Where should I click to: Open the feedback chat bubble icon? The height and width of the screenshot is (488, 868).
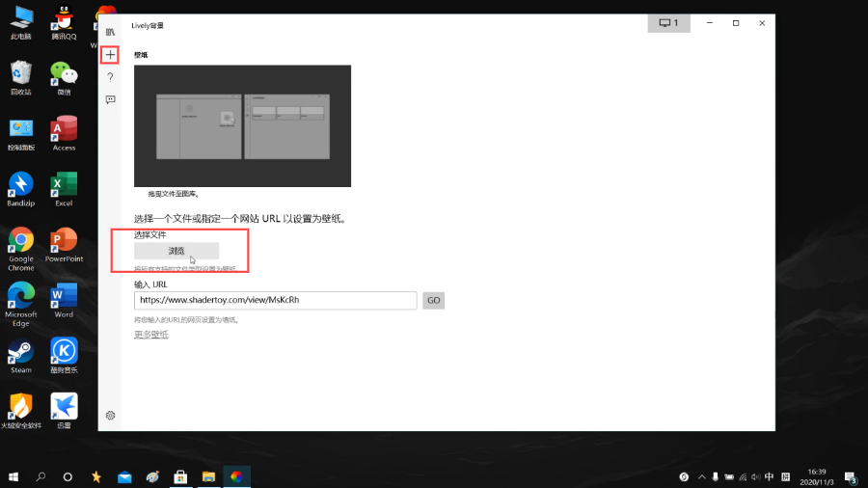(x=110, y=99)
